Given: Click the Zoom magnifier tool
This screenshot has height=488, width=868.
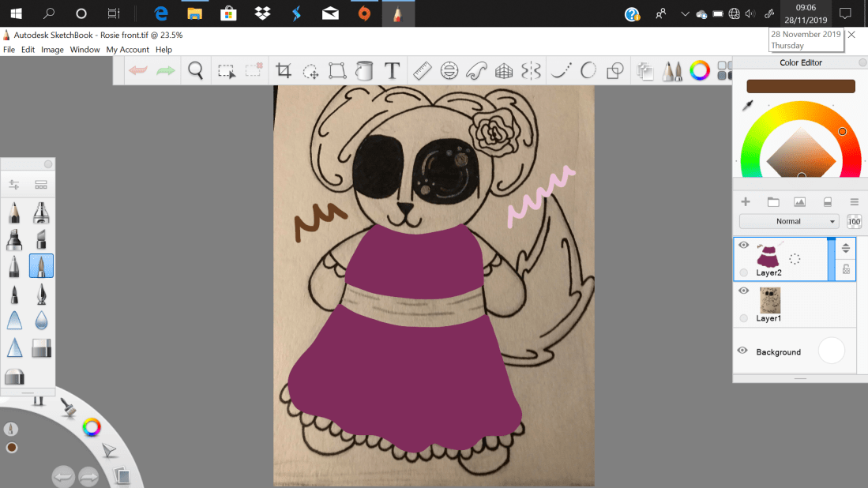Looking at the screenshot, I should (196, 71).
